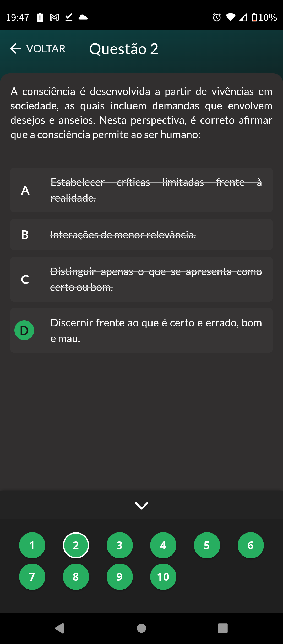Collapse the question navigator with chevron
Viewport: 283px width, 644px height.
(141, 506)
